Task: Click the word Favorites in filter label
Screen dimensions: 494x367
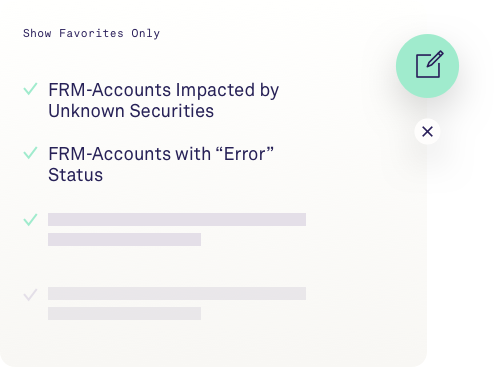Action: point(91,33)
